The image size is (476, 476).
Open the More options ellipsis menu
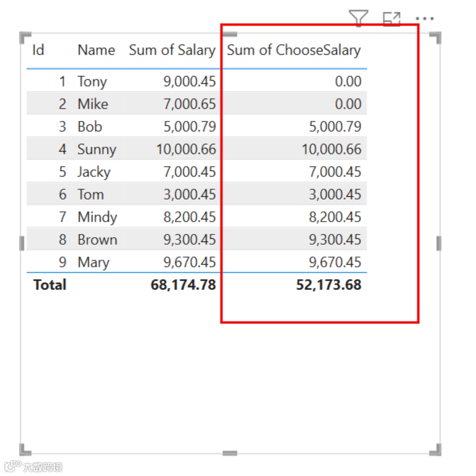click(x=425, y=19)
